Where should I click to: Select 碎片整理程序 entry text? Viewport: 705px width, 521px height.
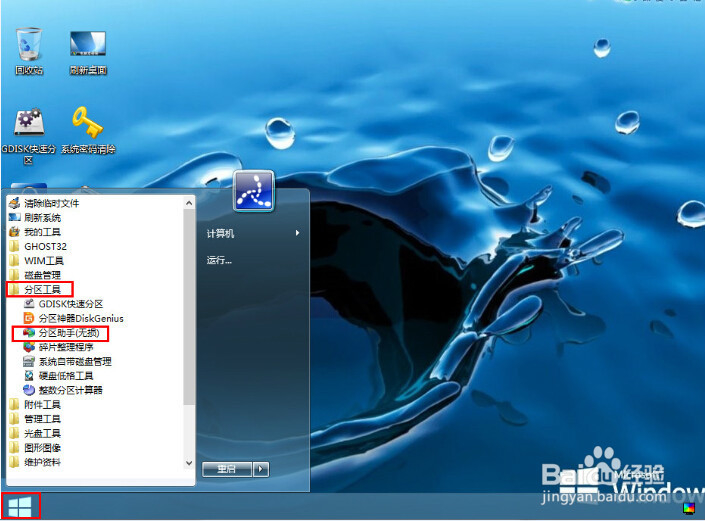[x=66, y=347]
